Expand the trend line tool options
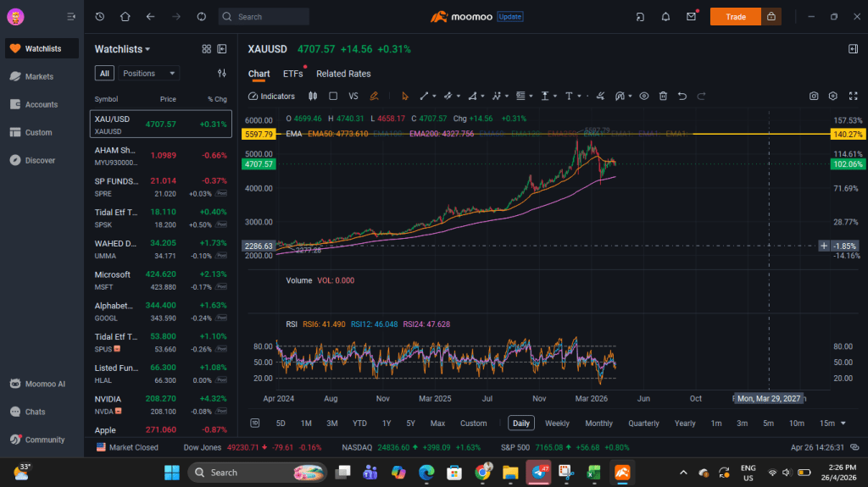 [434, 97]
